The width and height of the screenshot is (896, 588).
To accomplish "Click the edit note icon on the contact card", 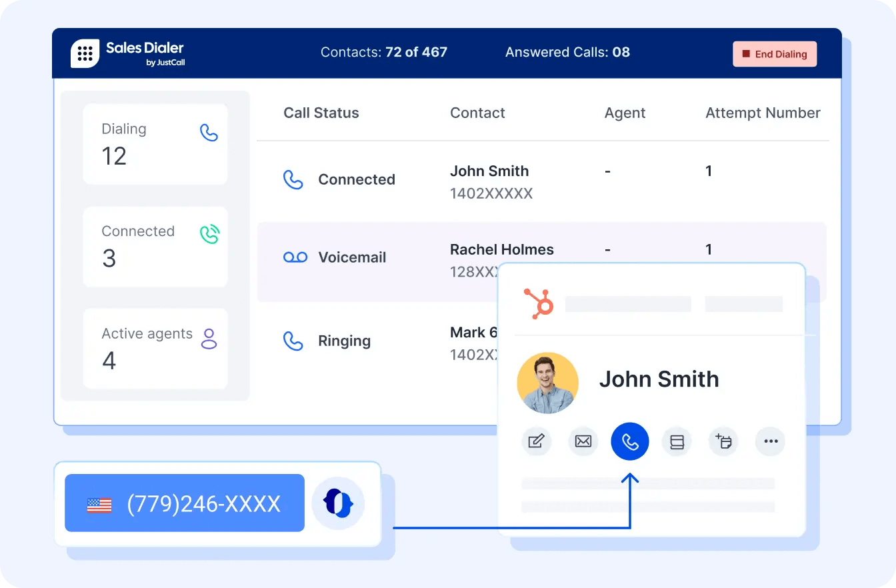I will 536,441.
